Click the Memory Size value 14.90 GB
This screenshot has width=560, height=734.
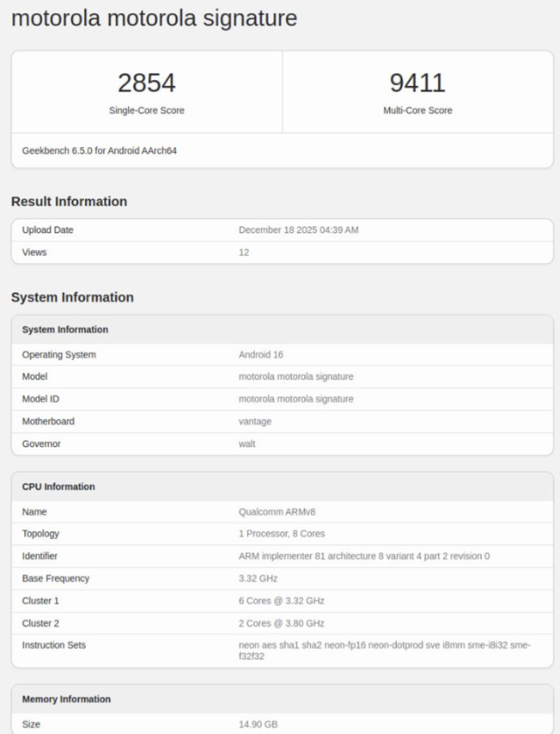[x=258, y=725]
